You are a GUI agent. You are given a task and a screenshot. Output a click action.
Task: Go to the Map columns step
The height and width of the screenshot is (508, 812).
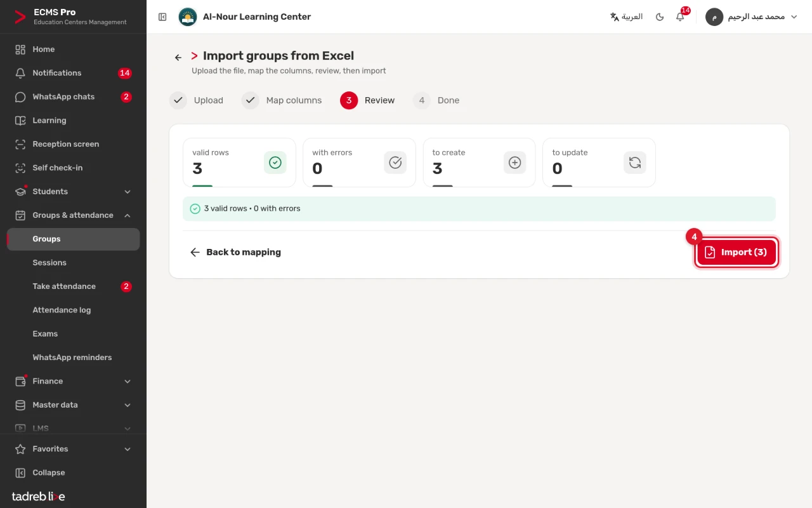coord(282,100)
